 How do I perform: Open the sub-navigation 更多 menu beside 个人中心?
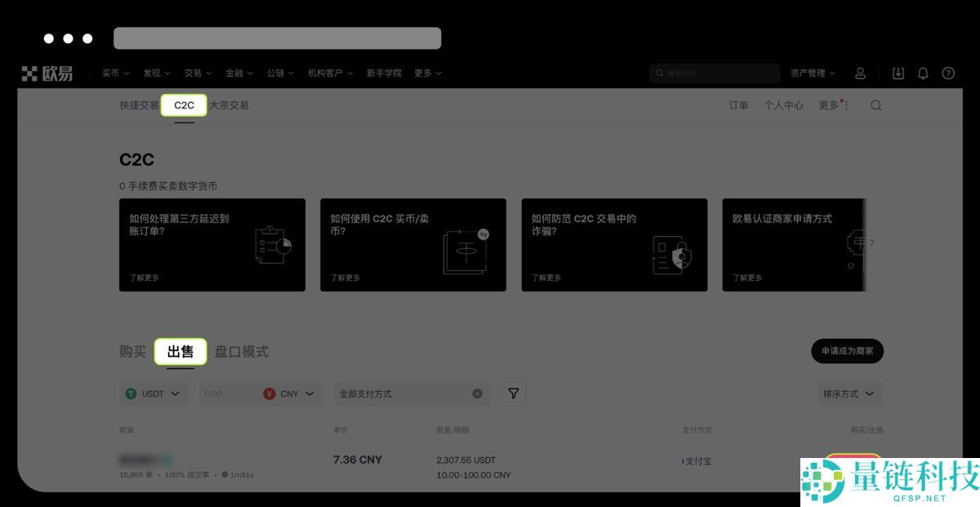coord(833,105)
